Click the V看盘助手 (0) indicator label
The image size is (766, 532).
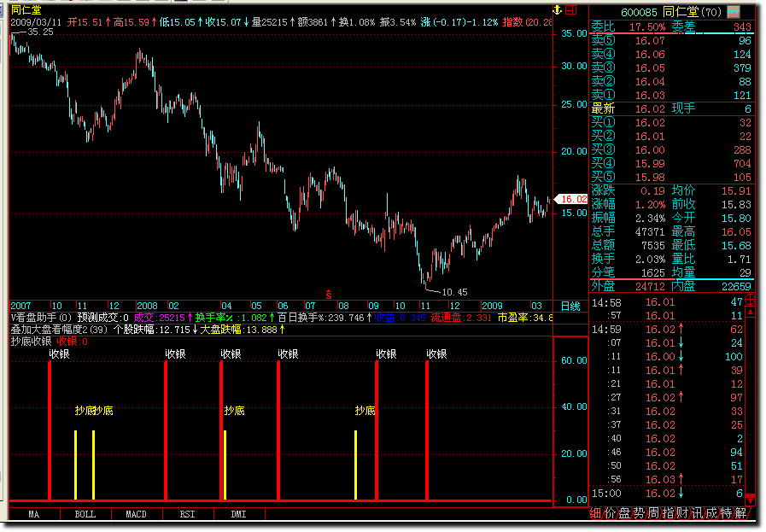41,318
